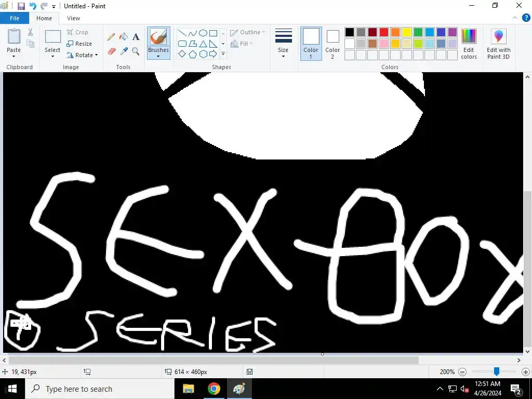Screen dimensions: 532x399
Task: Click the Brushes tool icon
Action: pyautogui.click(x=158, y=37)
